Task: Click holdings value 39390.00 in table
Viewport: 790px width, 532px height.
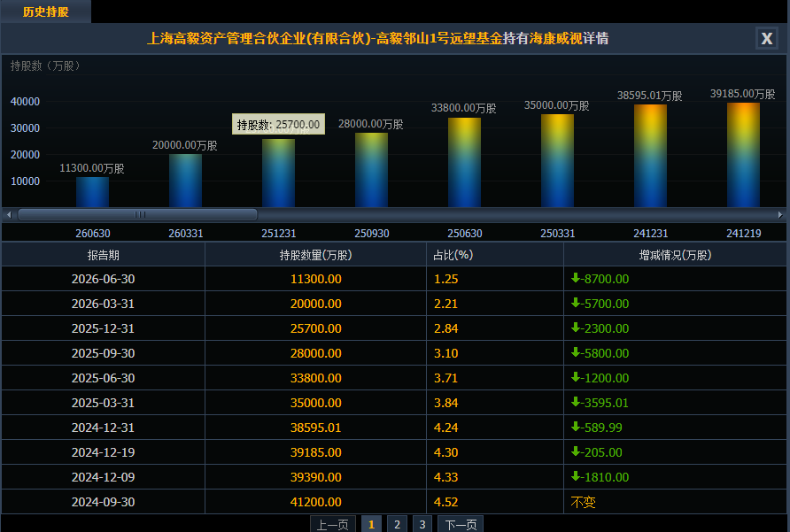Action: tap(316, 476)
